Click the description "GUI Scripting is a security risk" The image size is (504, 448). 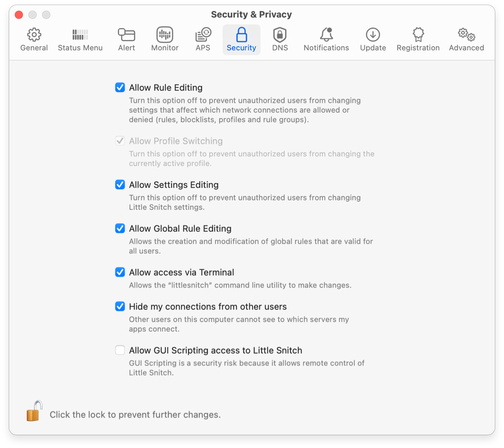coord(246,368)
